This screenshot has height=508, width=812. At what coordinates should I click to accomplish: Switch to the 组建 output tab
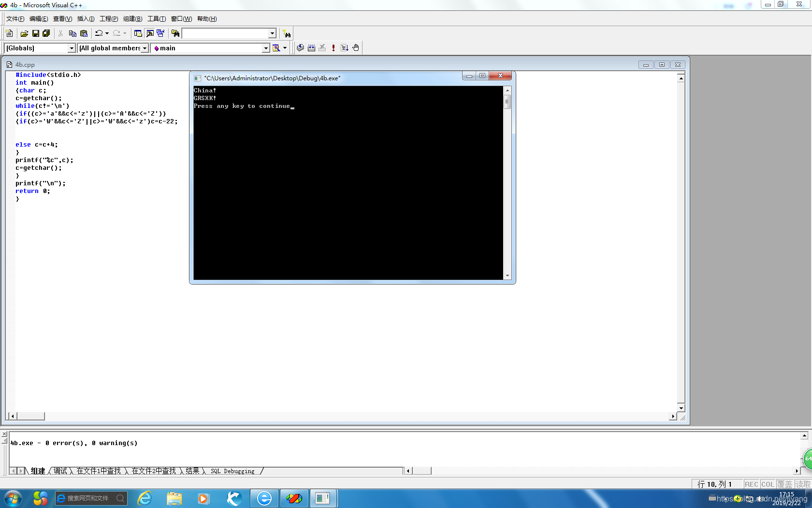coord(38,471)
